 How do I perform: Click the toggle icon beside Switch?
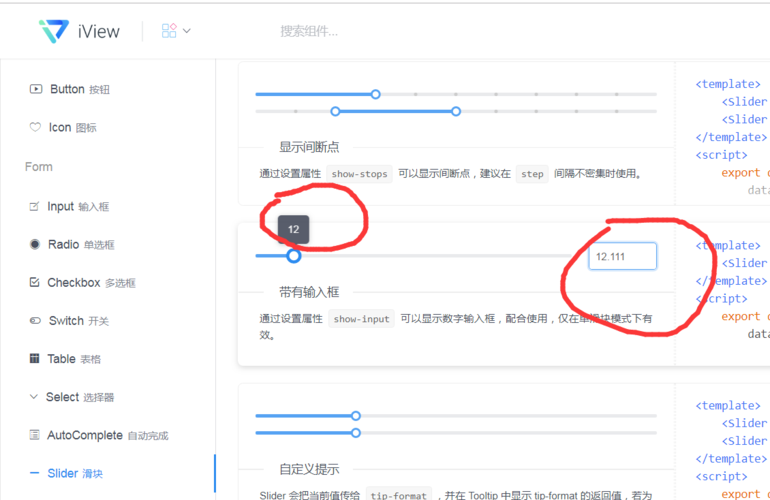pos(35,320)
